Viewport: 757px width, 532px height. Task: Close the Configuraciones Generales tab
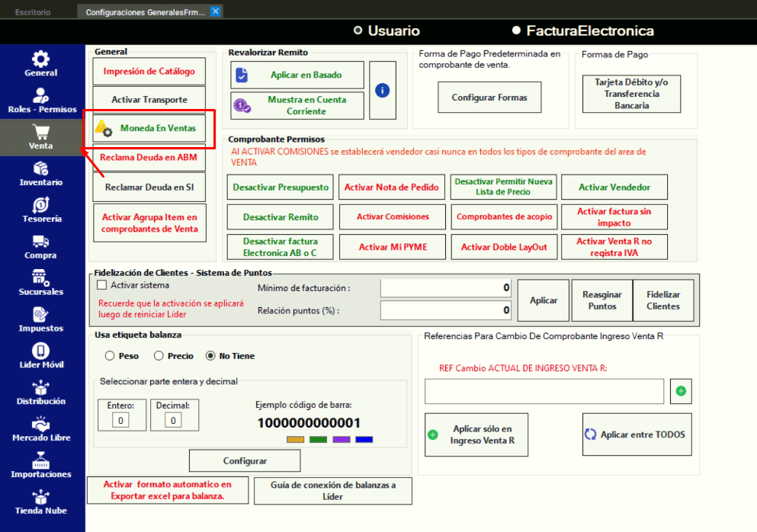pyautogui.click(x=216, y=11)
